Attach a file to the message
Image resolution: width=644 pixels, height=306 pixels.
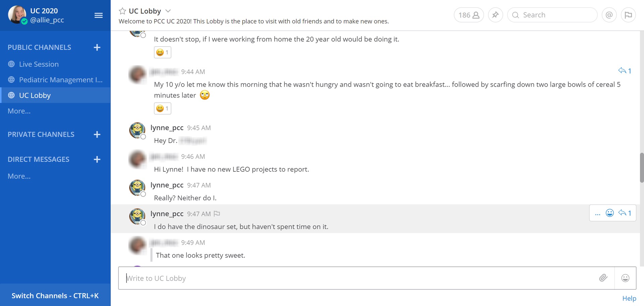[x=603, y=278]
